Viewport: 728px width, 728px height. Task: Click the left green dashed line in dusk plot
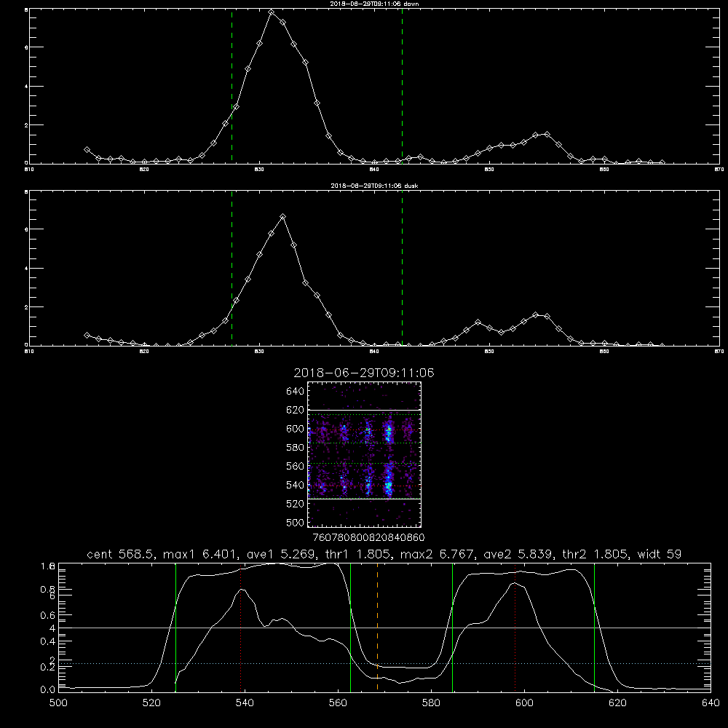click(232, 267)
